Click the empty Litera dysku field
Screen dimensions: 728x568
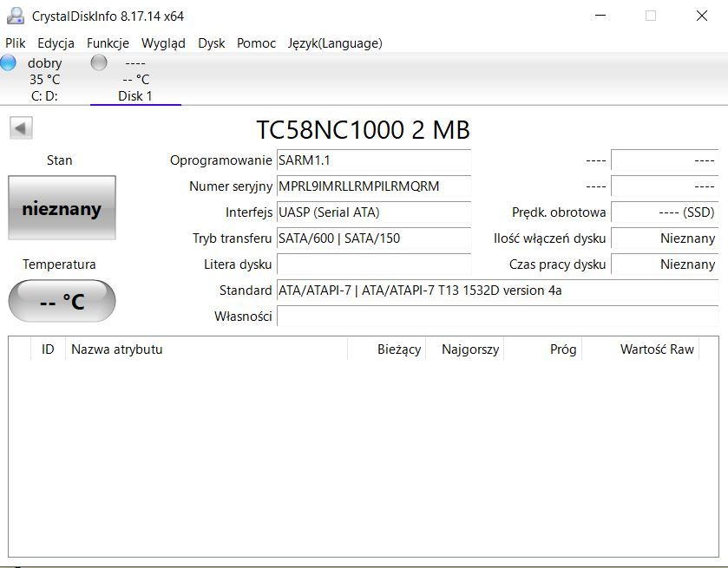[x=374, y=264]
